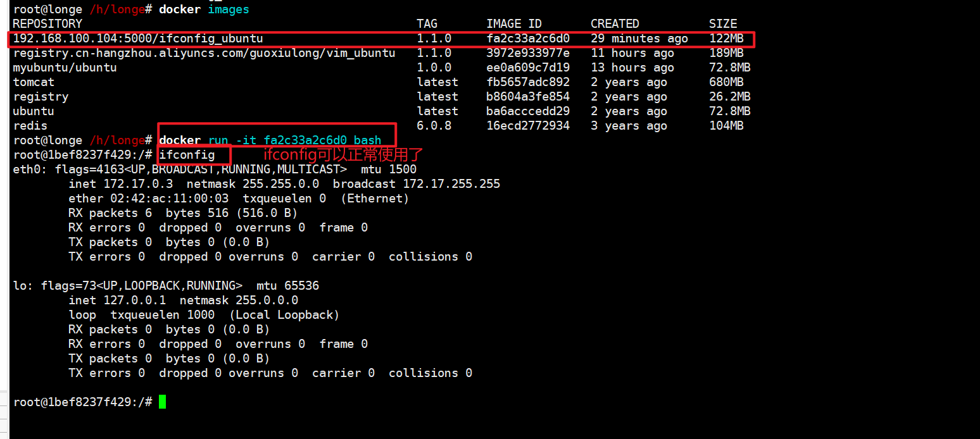This screenshot has height=439, width=980.
Task: Click '11 hours ago' created value
Action: click(x=632, y=53)
